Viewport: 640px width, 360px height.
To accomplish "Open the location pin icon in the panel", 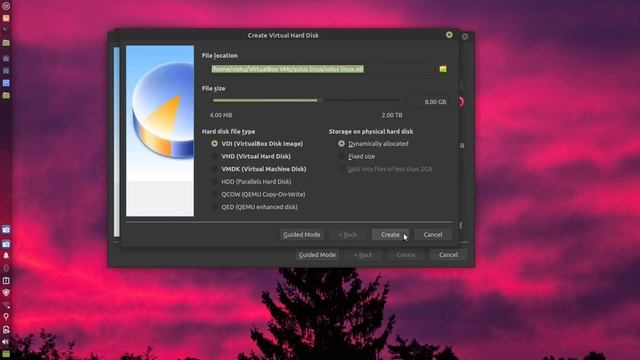I will coord(6,317).
